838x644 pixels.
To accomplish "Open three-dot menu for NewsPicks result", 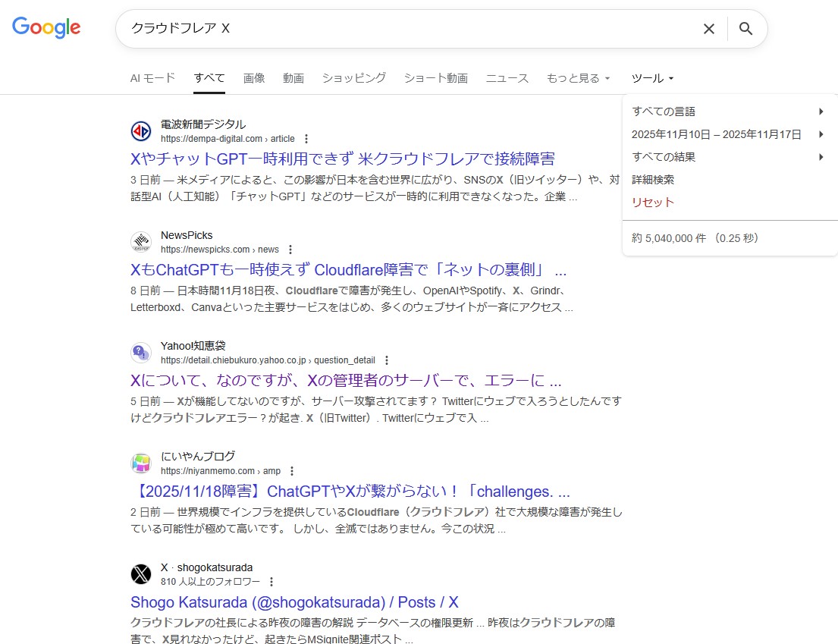I will point(290,250).
